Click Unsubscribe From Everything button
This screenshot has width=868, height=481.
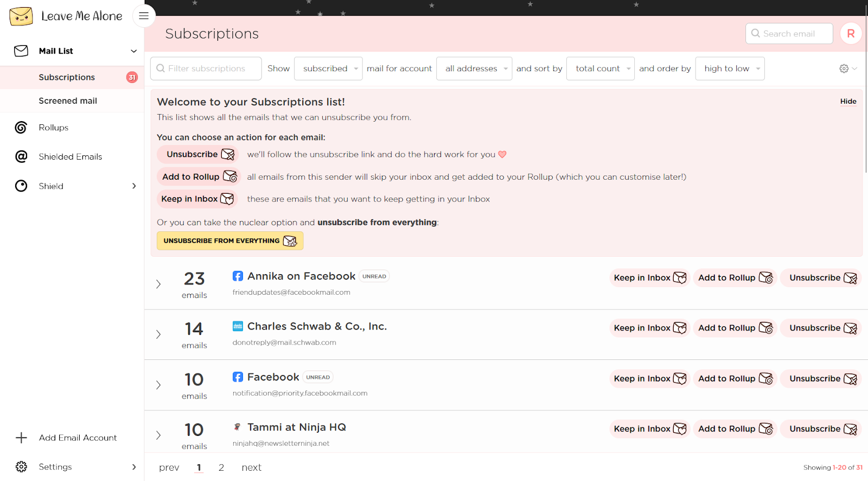[229, 241]
